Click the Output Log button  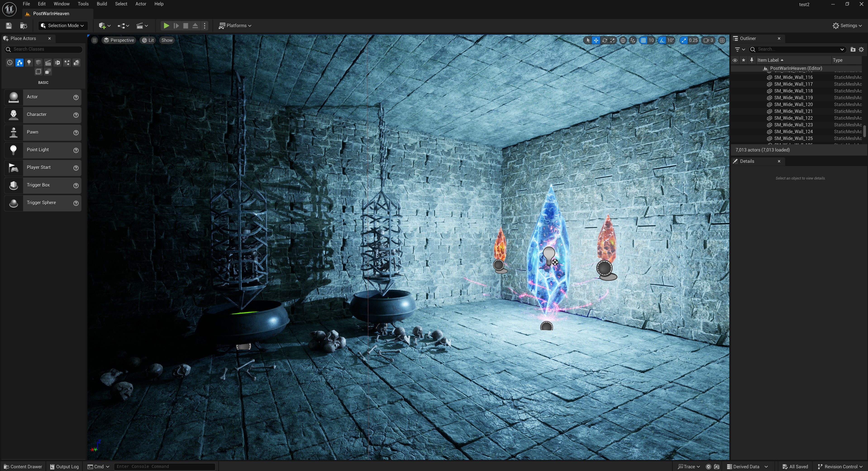tap(64, 467)
